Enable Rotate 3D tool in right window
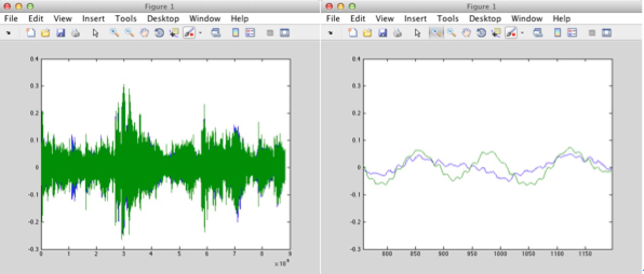This screenshot has width=644, height=274. (481, 33)
